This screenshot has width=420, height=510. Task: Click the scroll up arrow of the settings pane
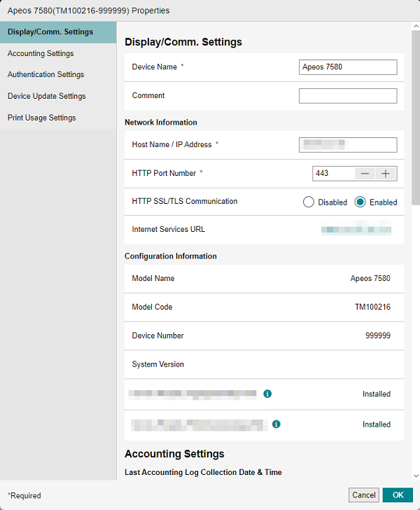pos(416,26)
